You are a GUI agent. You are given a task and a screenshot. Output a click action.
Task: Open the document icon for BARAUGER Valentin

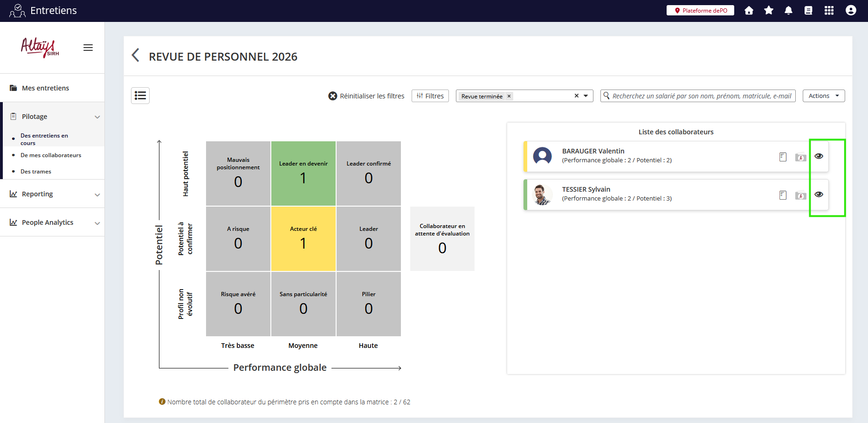783,157
